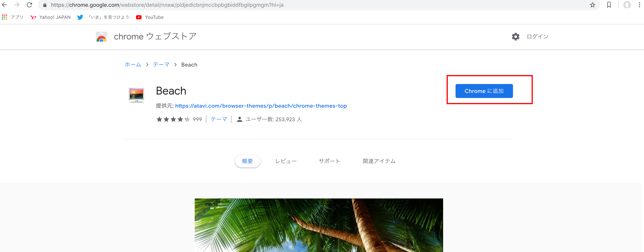Click the ログイン link
The width and height of the screenshot is (644, 252).
537,36
